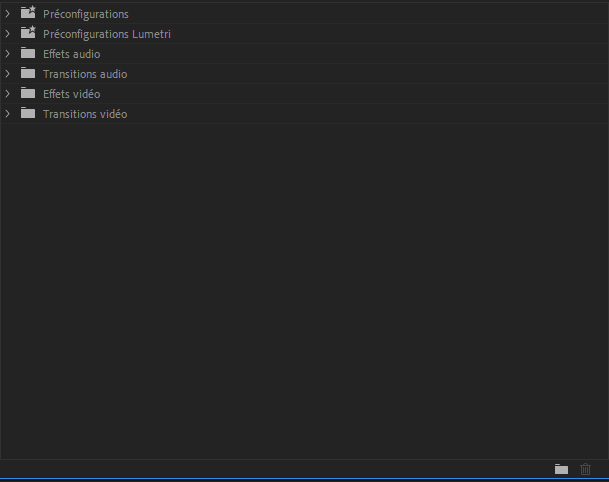The width and height of the screenshot is (609, 482).
Task: Click the Préconfigurations starred folder icon
Action: (28, 14)
